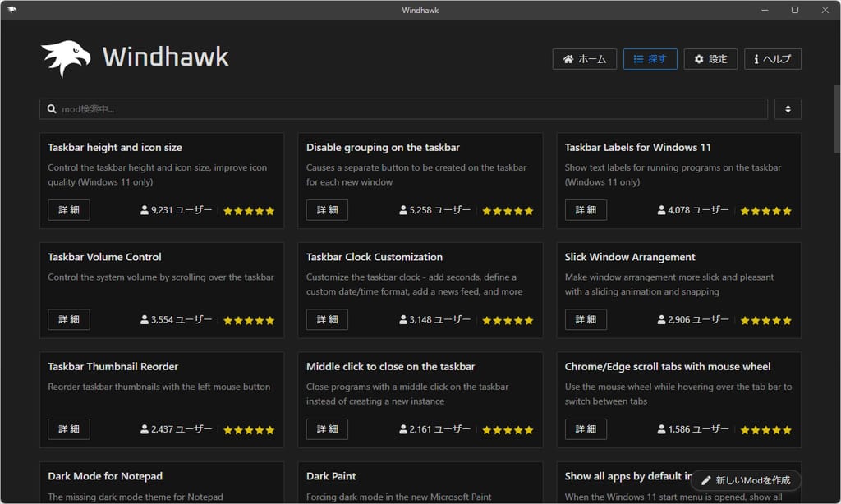841x504 pixels.
Task: Open the ヘルプ page
Action: 772,59
